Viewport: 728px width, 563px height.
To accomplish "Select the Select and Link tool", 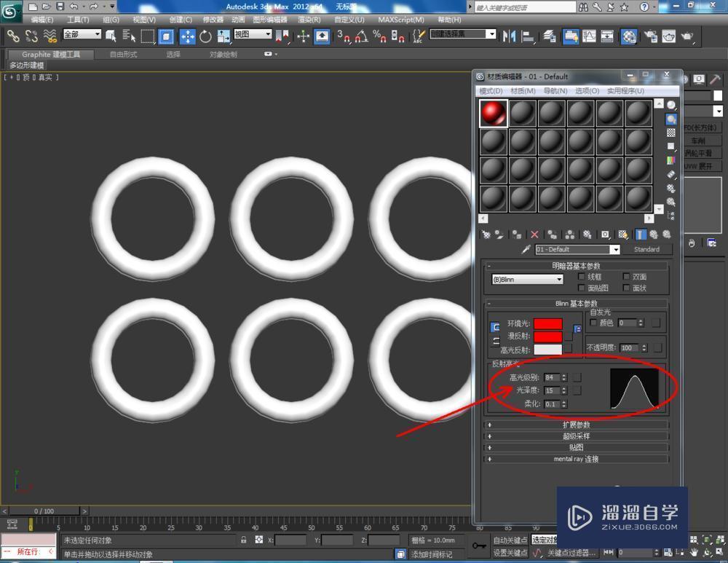I will pos(12,35).
